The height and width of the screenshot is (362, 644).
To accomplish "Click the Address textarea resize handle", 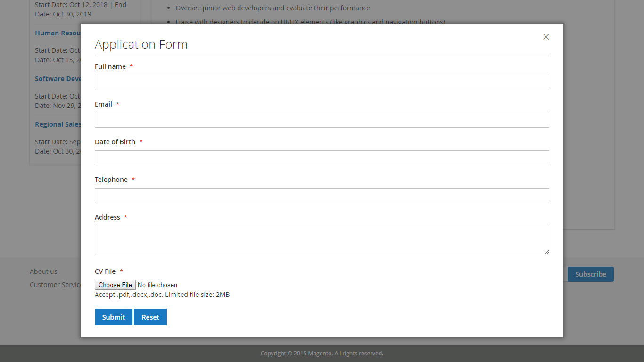I will 547,253.
